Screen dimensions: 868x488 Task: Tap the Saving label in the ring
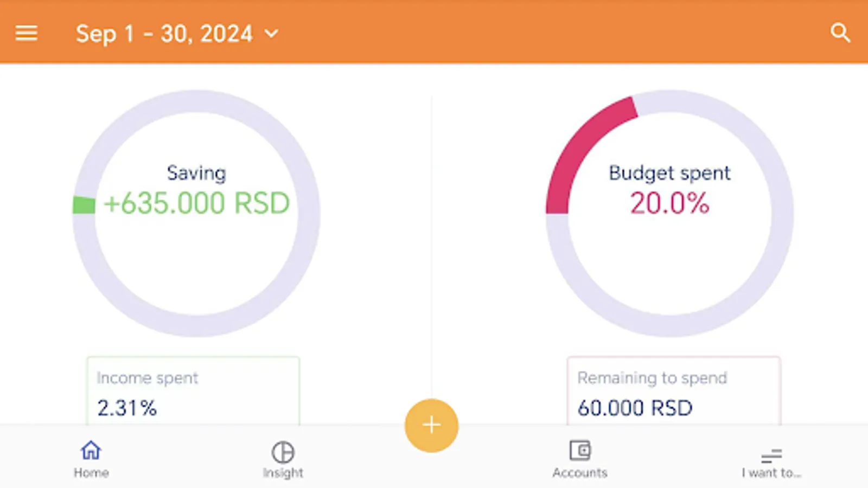[196, 173]
